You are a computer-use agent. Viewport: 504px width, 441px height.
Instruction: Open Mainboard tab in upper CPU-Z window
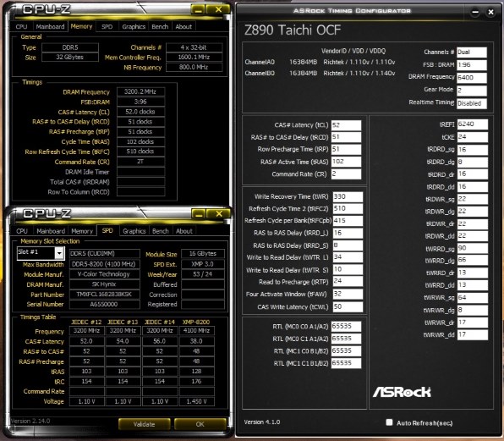pos(50,26)
